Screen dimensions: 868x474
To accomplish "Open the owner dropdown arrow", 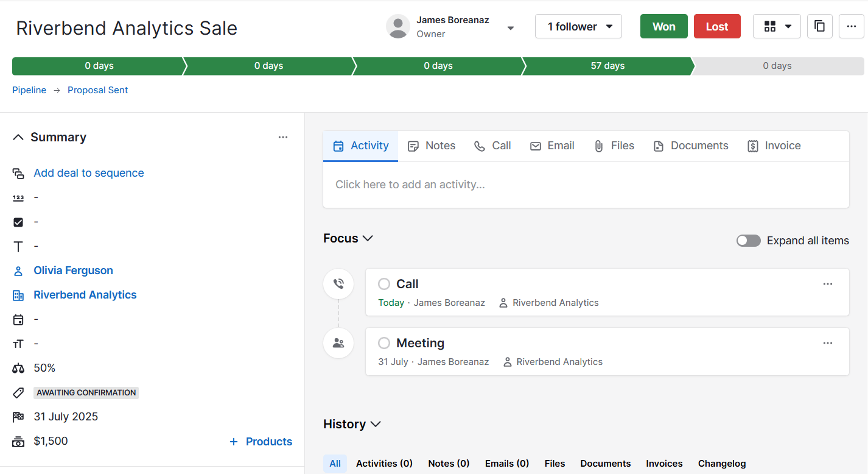I will coord(511,28).
